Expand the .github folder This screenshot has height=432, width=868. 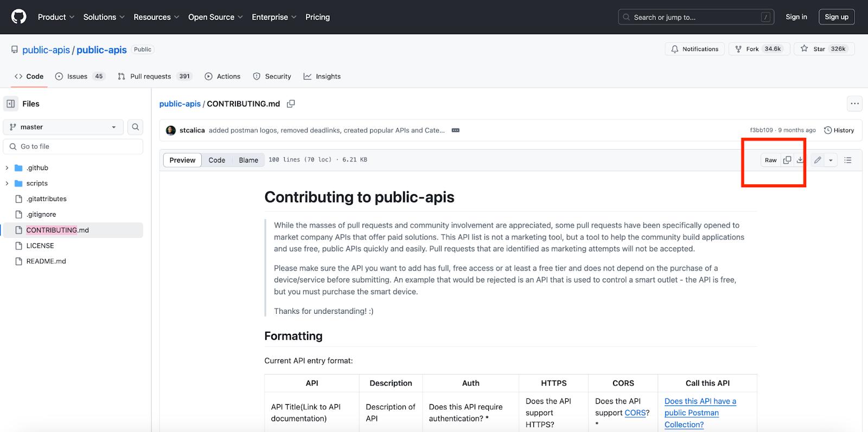[x=7, y=168]
